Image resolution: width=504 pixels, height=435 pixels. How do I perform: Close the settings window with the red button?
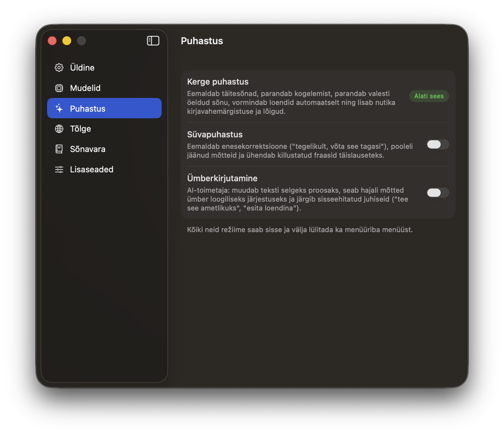coord(52,41)
